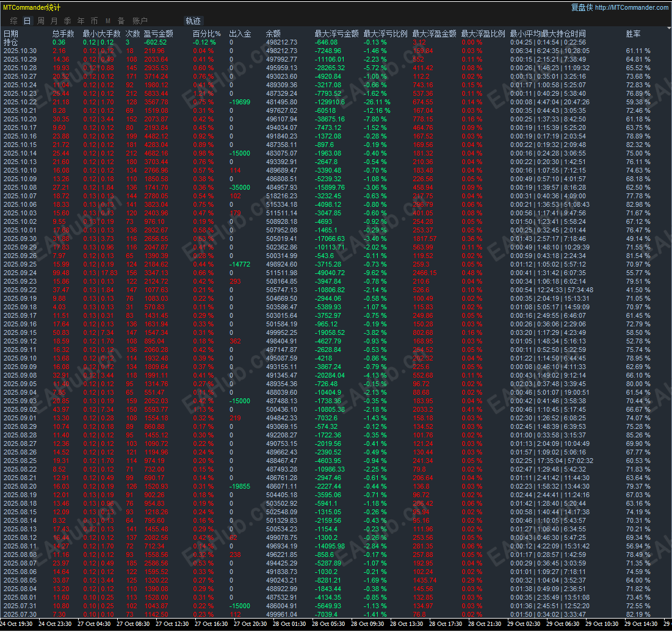
Task: Click the 复盘侠 brand label
Action: 582,7
